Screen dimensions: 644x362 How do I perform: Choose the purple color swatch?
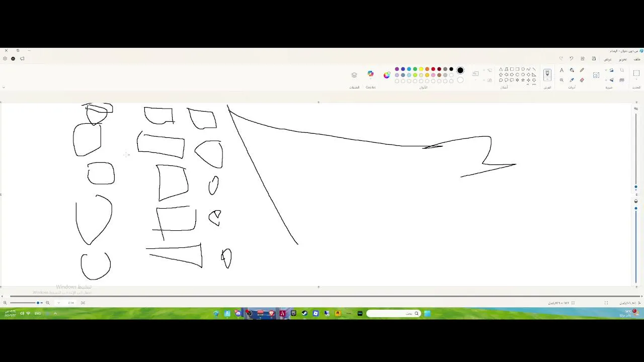(397, 69)
